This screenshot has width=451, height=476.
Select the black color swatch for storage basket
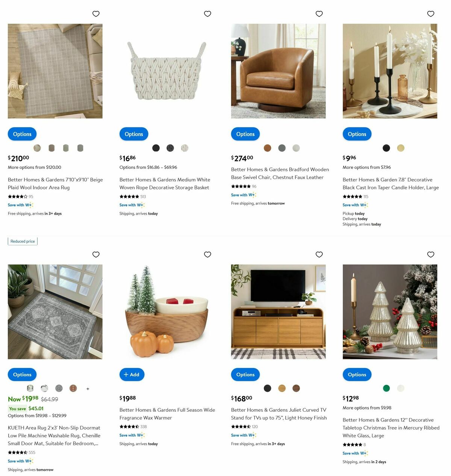[156, 148]
